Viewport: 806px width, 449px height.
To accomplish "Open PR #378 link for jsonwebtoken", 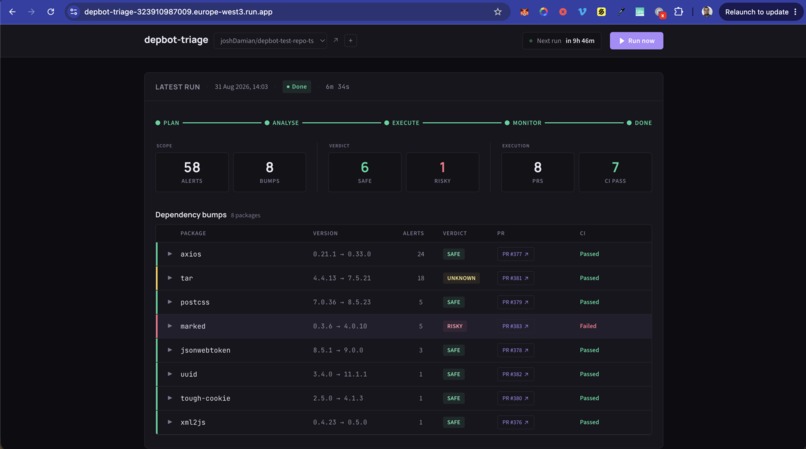I will tap(515, 350).
